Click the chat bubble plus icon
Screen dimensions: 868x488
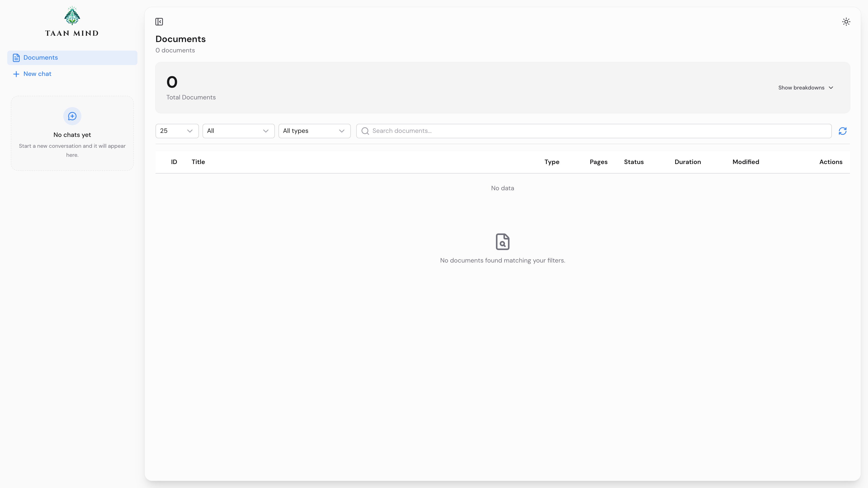pyautogui.click(x=72, y=116)
